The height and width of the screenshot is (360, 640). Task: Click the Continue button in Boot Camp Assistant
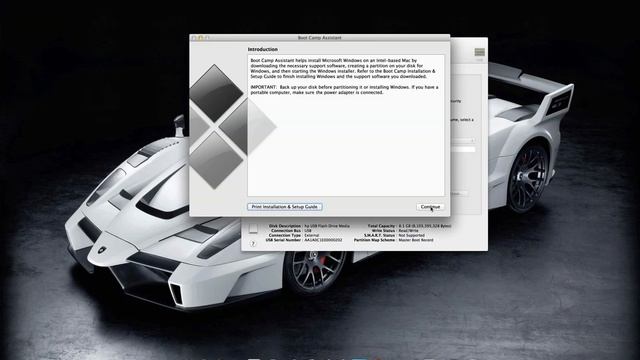pyautogui.click(x=430, y=207)
